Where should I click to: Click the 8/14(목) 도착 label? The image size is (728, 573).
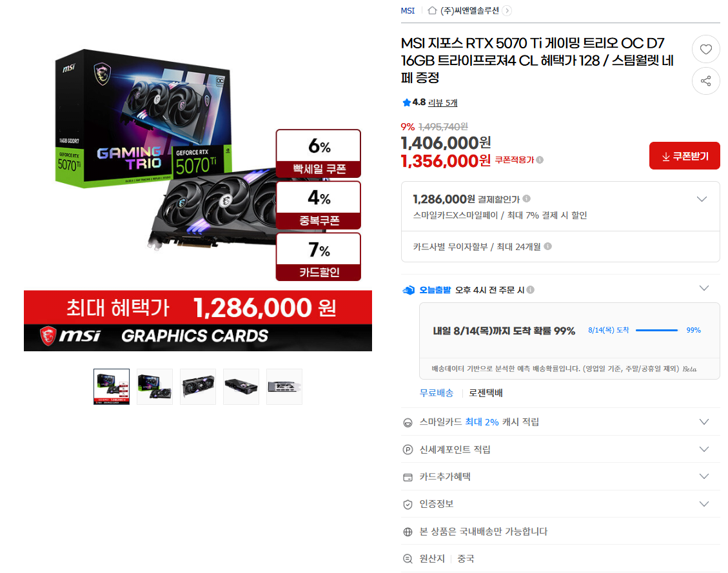pyautogui.click(x=608, y=331)
